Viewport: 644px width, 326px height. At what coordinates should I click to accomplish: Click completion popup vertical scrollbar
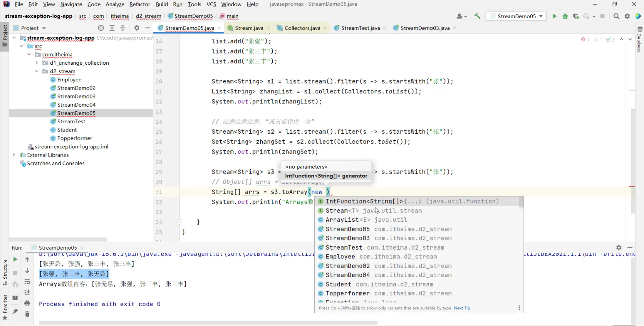tap(521, 203)
